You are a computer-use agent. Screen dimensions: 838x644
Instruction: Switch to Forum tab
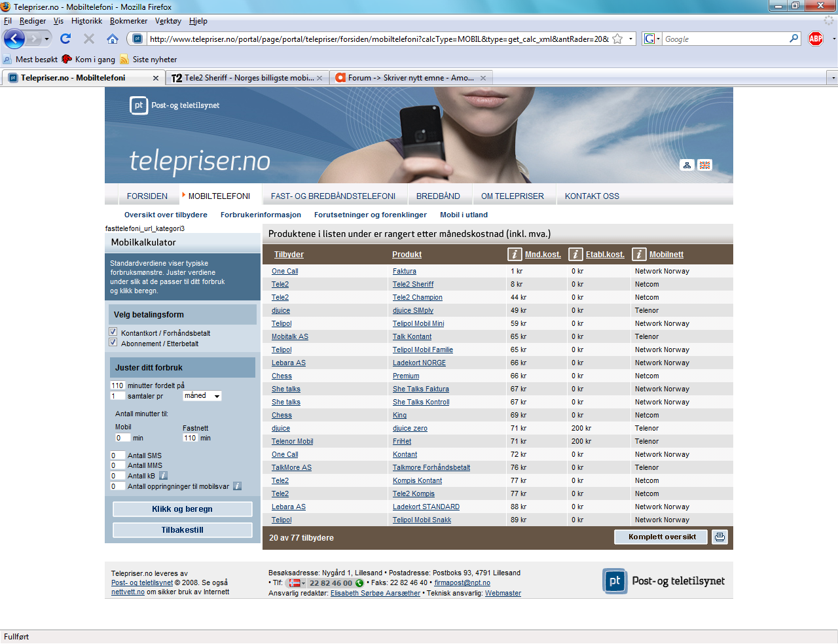[411, 78]
